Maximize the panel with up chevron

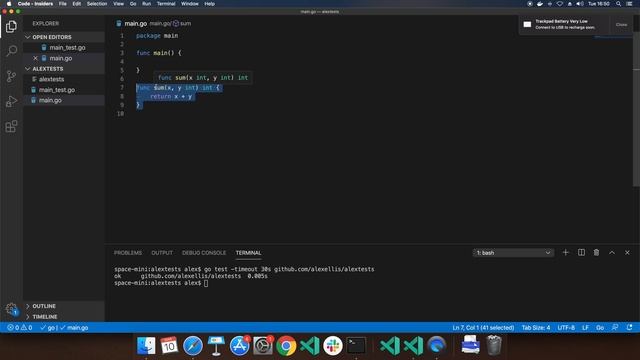point(612,253)
